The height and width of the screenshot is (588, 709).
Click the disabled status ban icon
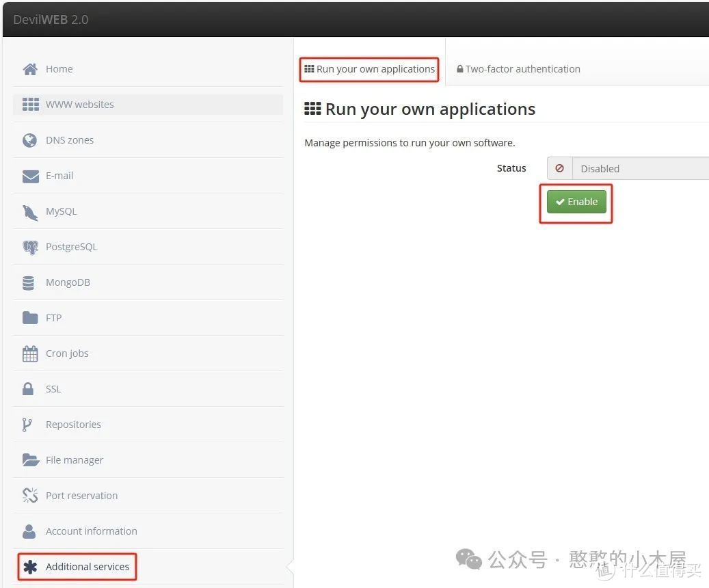(559, 168)
